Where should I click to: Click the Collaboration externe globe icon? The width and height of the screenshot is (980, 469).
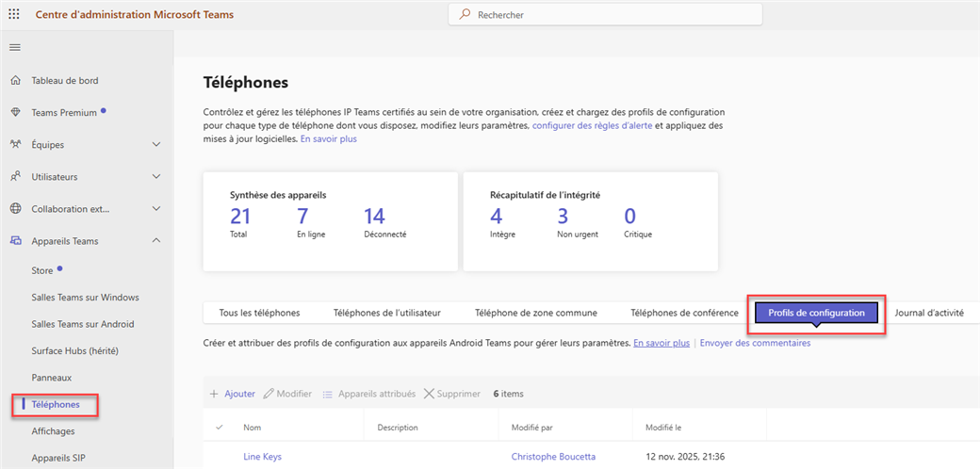(15, 209)
